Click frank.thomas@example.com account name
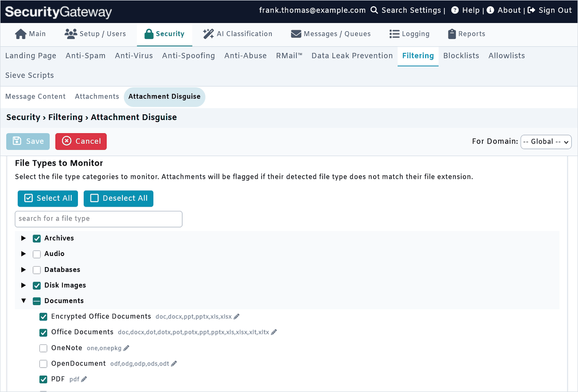Screen dimensions: 578x392 [313, 10]
